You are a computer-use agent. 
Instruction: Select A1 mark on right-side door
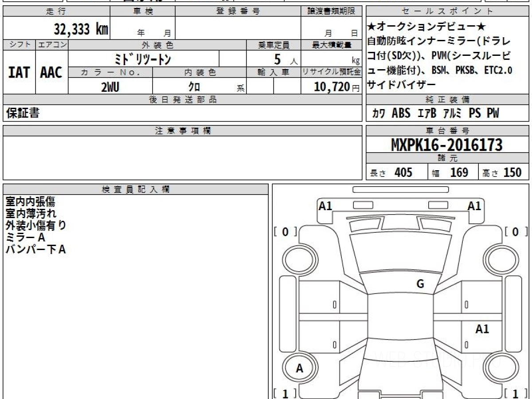point(482,329)
